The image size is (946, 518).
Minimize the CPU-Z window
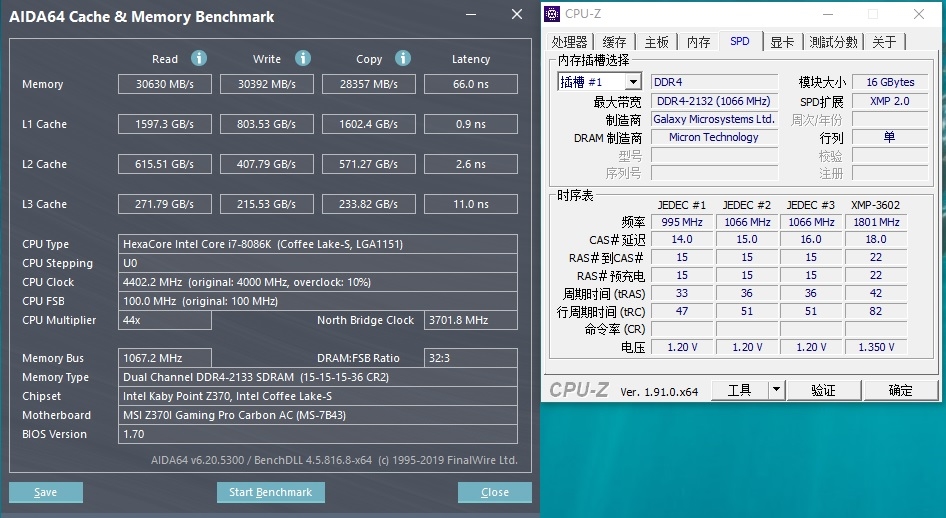828,14
